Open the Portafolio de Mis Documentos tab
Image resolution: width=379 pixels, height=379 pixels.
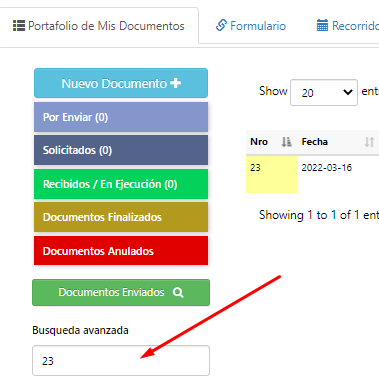tap(99, 26)
